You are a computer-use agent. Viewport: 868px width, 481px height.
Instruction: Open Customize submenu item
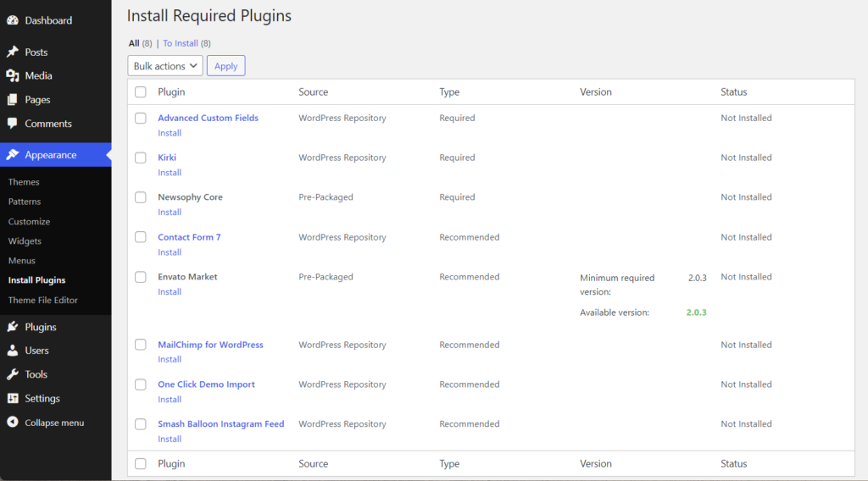click(x=30, y=222)
